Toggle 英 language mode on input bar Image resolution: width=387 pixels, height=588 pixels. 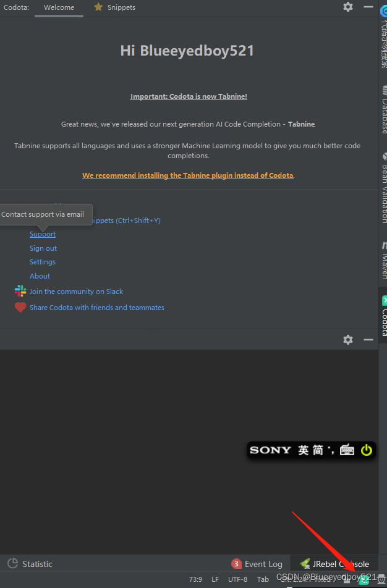tap(304, 450)
